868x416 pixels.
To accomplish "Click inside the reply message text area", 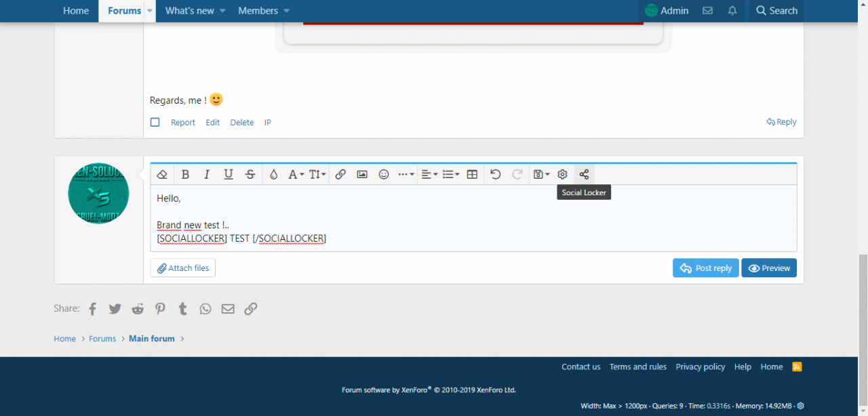I will [475, 217].
